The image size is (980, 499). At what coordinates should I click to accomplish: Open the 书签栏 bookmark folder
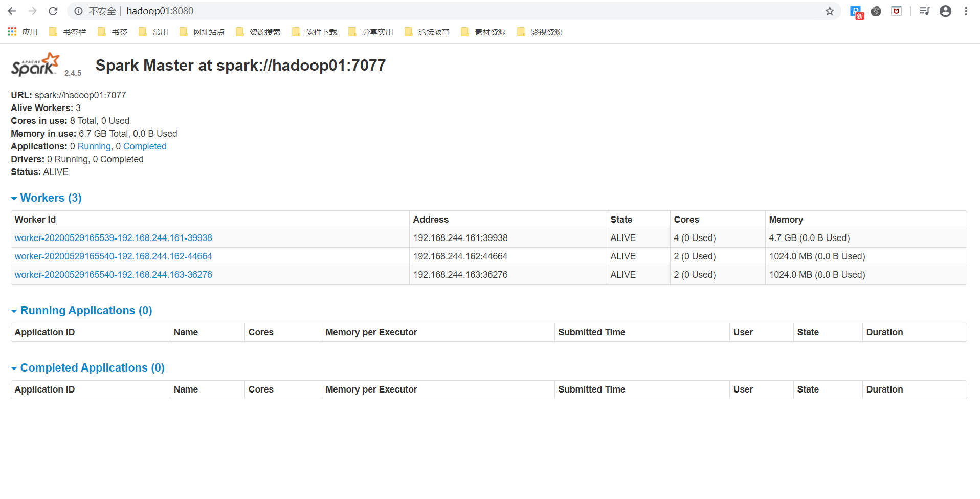pos(68,32)
